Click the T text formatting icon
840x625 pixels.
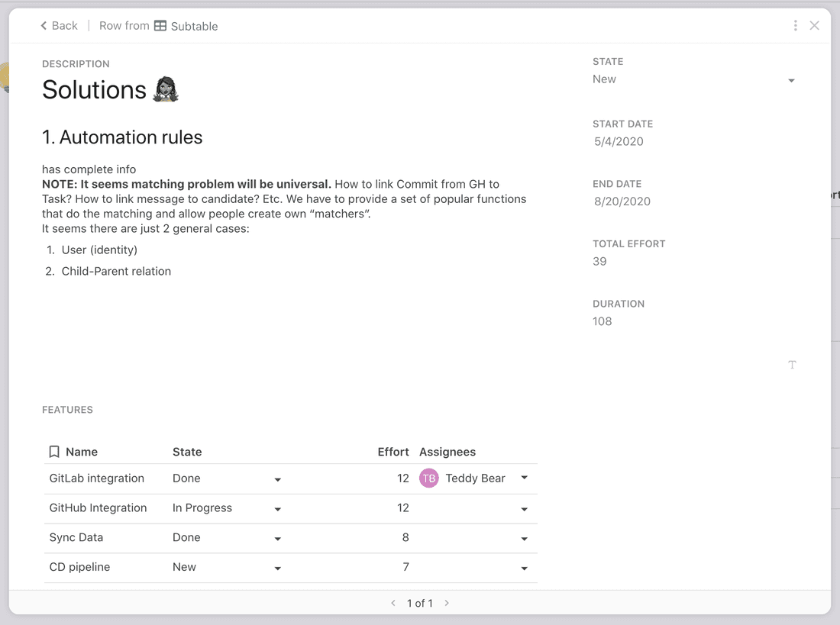[x=792, y=365]
